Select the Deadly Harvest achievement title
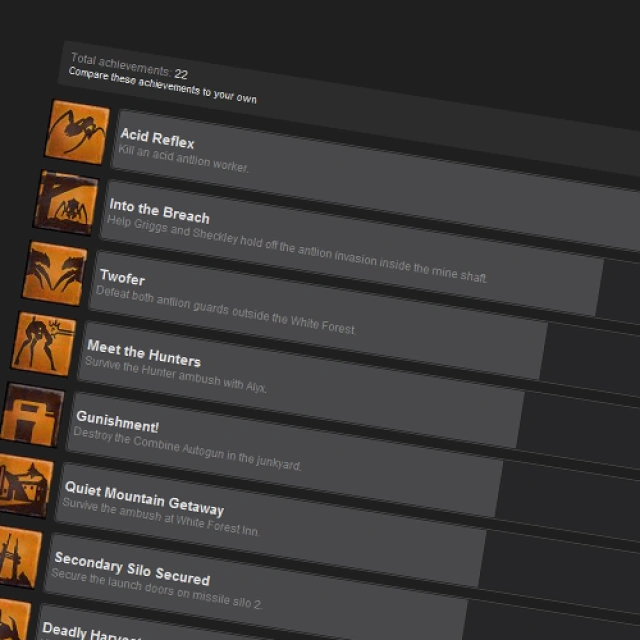 [92, 631]
